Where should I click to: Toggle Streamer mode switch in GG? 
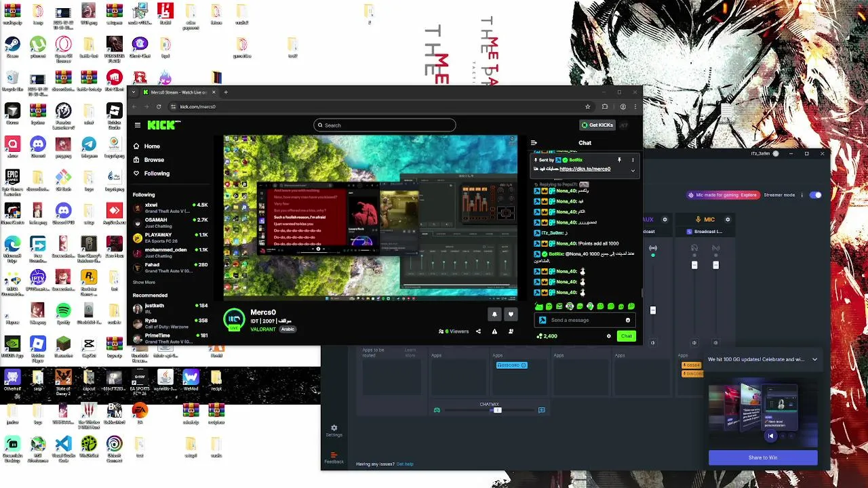(x=815, y=195)
